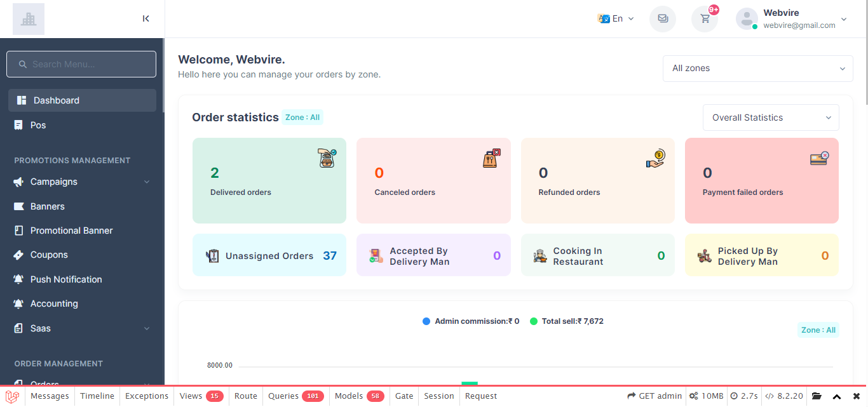Open the Overall Statistics dropdown
Screen dimensions: 868x407
(x=771, y=117)
